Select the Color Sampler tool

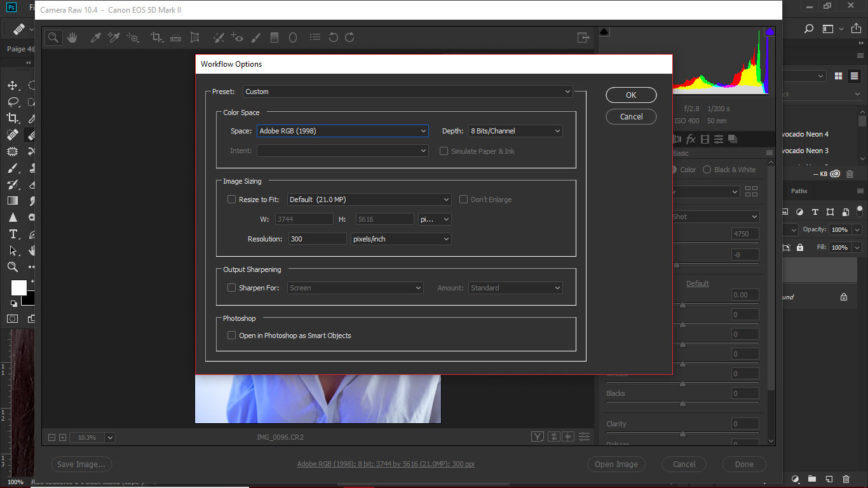114,37
